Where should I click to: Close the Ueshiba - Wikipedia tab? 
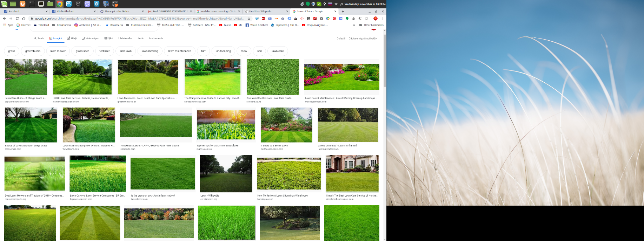coord(287,11)
